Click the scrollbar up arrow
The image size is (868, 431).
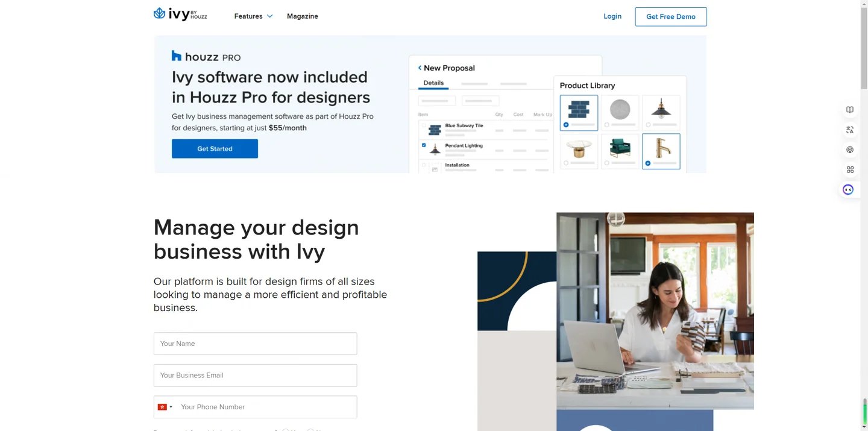[x=864, y=4]
